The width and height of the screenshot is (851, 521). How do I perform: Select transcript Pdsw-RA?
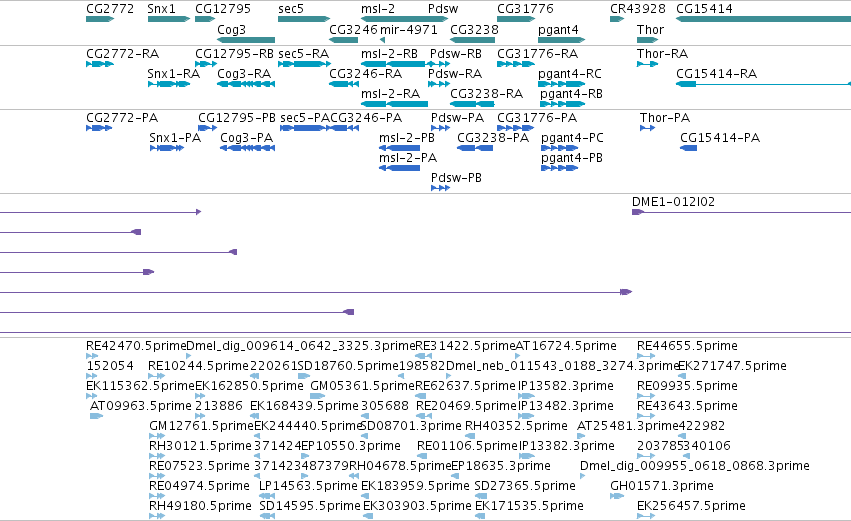[x=439, y=84]
